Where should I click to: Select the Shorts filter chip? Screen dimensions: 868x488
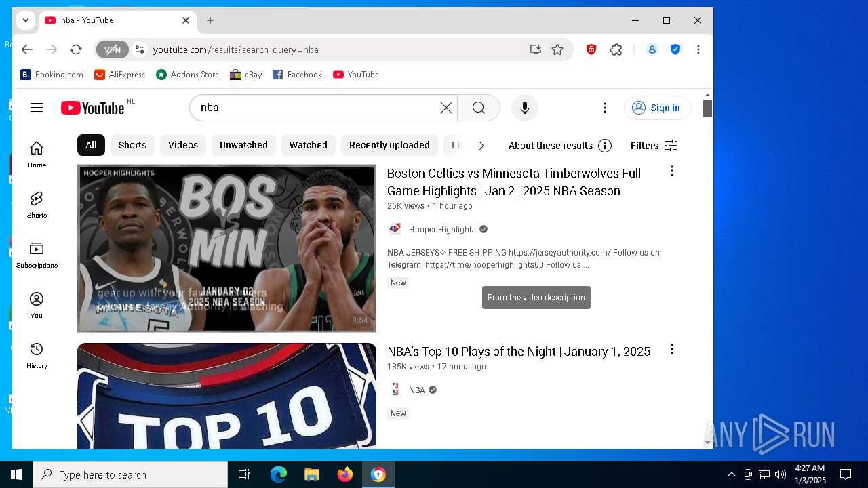pos(132,145)
